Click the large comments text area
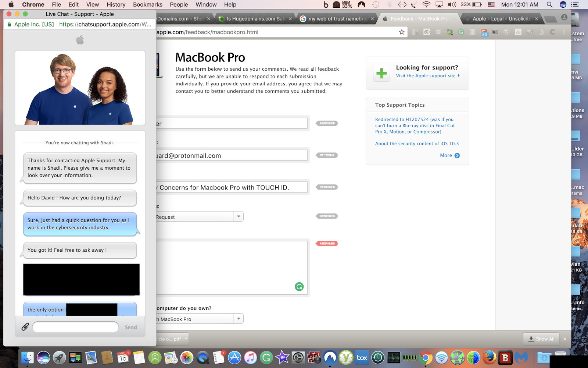The height and width of the screenshot is (368, 588). [x=232, y=268]
